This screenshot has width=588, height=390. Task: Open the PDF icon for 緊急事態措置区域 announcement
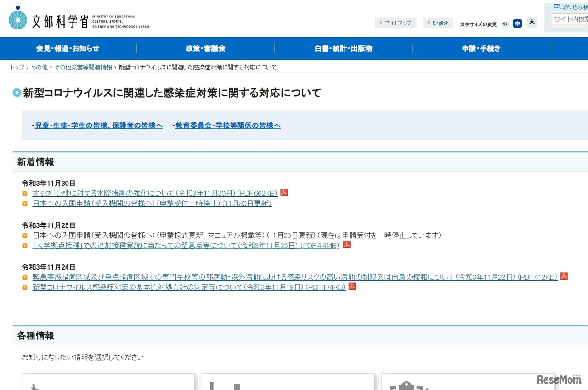(564, 276)
